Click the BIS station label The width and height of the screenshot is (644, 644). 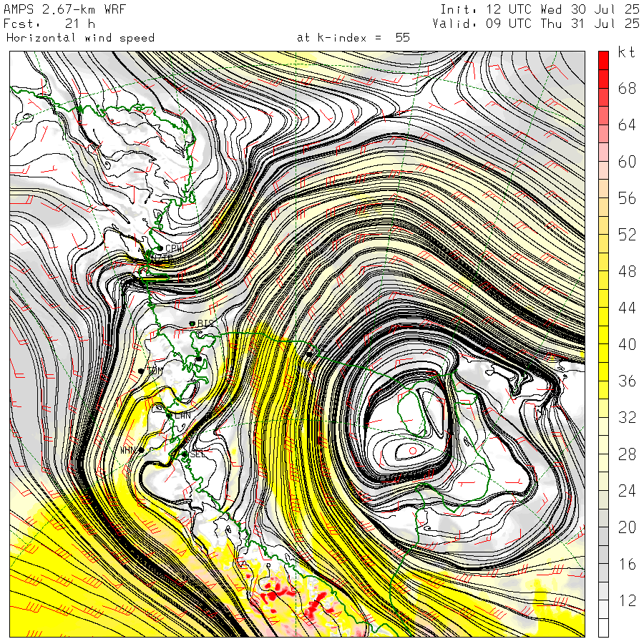pyautogui.click(x=205, y=323)
